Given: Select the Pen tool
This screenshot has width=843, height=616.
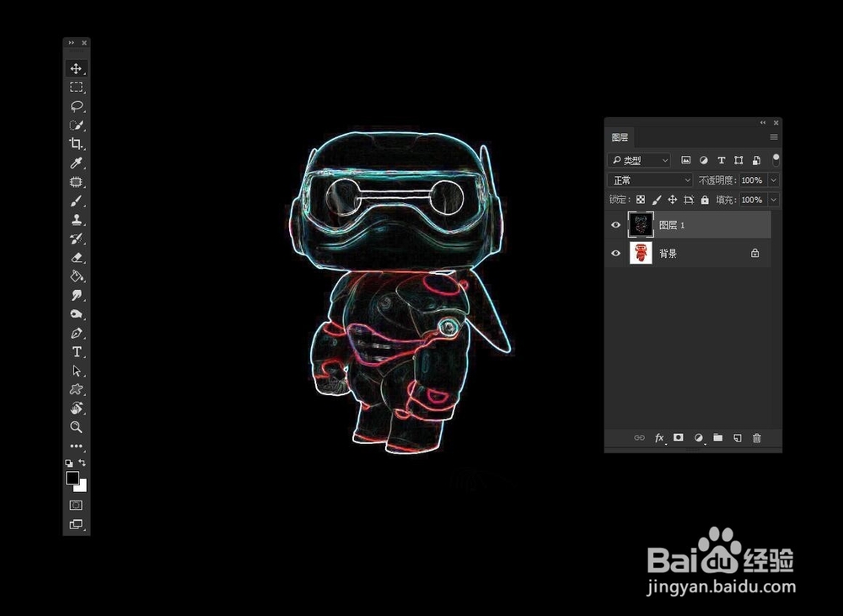Looking at the screenshot, I should pos(76,333).
